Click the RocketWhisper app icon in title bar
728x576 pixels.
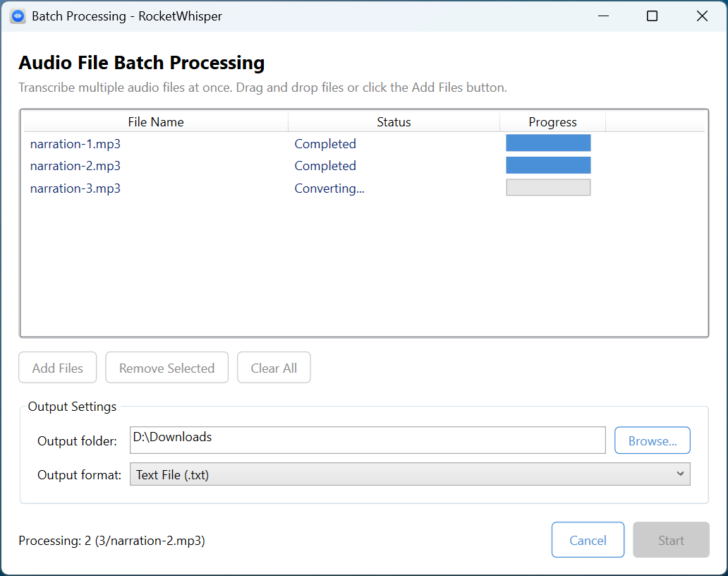pos(18,16)
